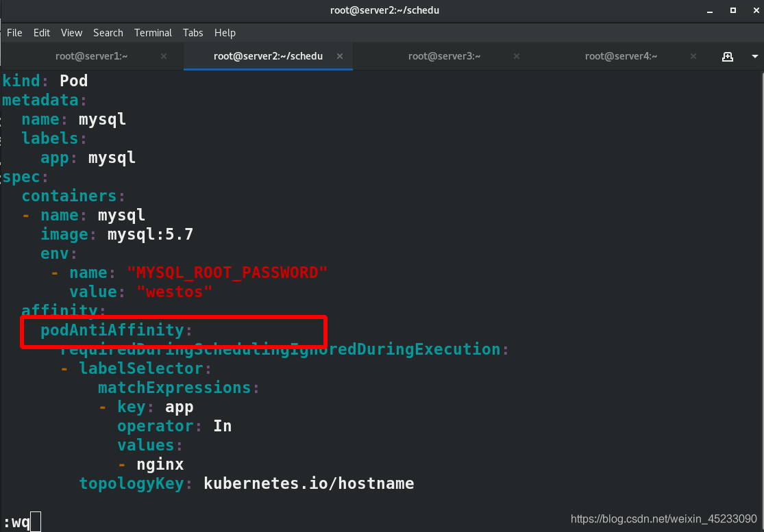This screenshot has height=532, width=764.
Task: Click the 'podAntiAffinity' key
Action: 112,330
